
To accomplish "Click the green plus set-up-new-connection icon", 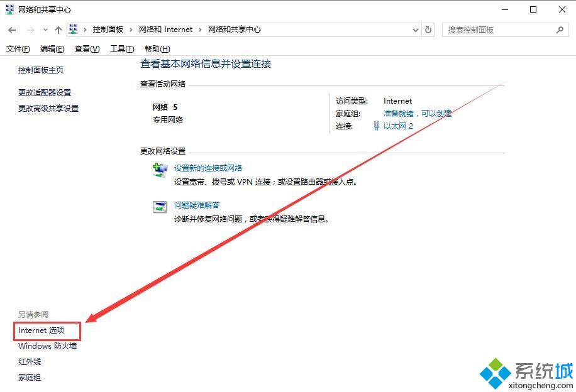I will point(159,169).
